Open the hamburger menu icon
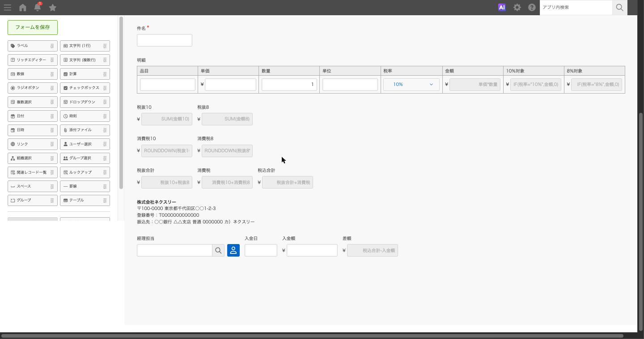This screenshot has width=644, height=339. 8,8
